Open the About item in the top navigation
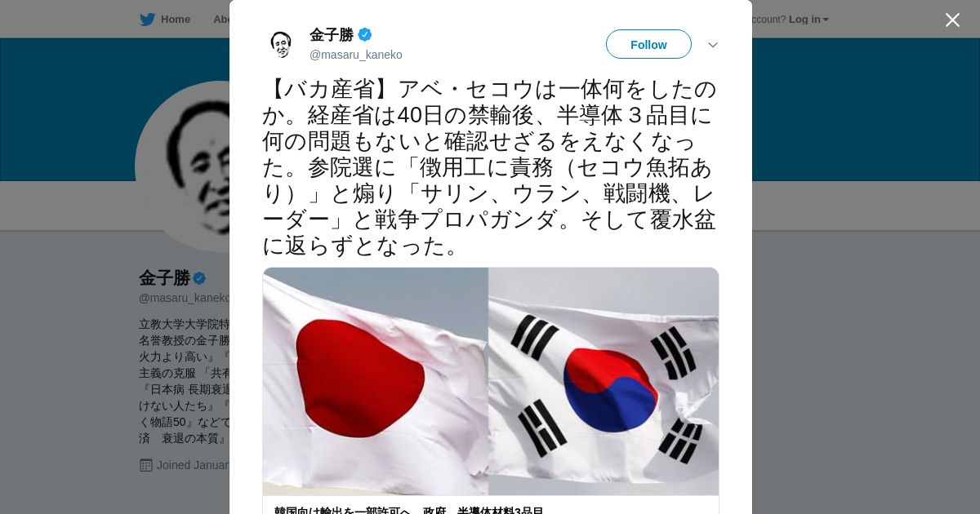The image size is (980, 514). (221, 20)
